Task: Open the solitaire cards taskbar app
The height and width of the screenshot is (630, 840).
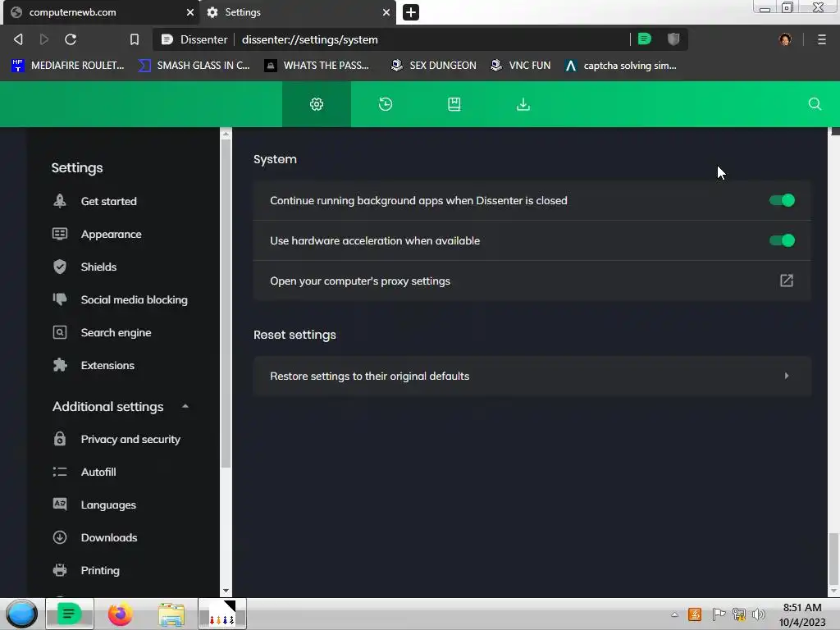Action: click(222, 614)
